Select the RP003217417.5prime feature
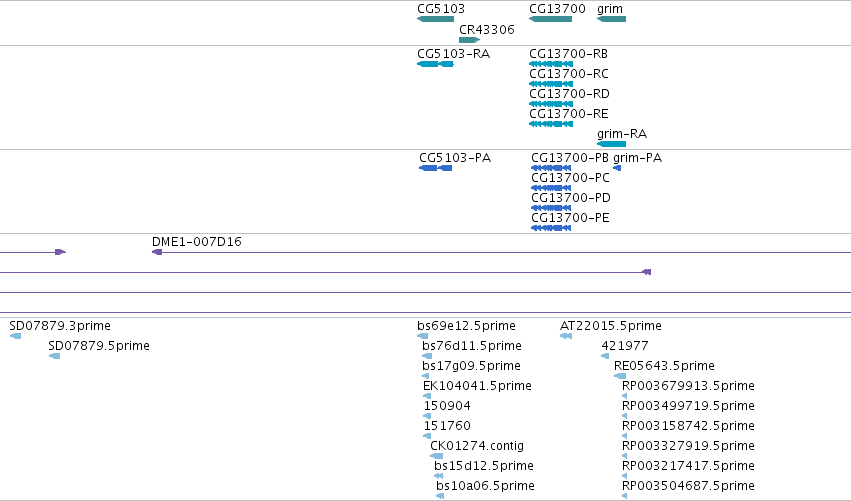This screenshot has width=851, height=501. click(625, 476)
